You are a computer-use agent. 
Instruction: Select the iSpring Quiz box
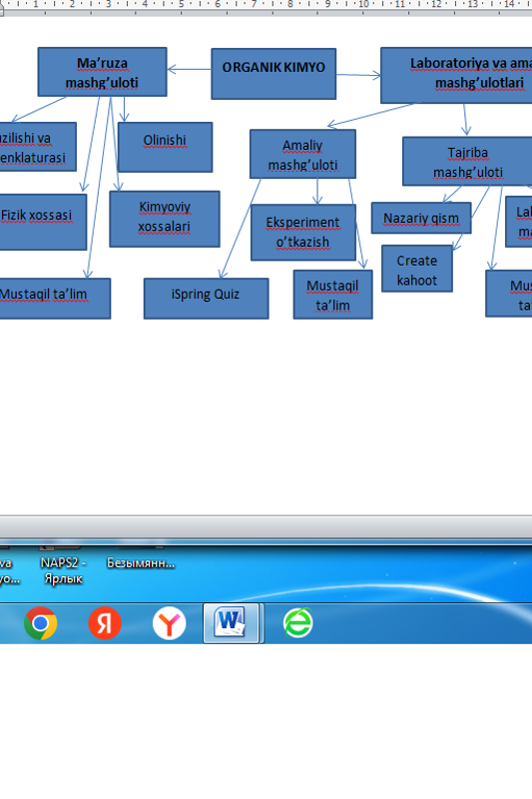(x=206, y=299)
